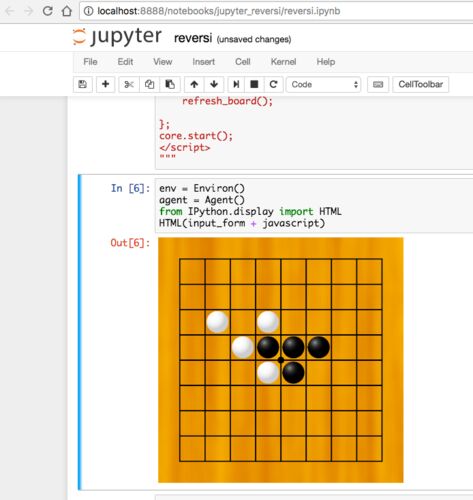Click the In [6] code cell
The height and width of the screenshot is (500, 473).
tap(314, 205)
